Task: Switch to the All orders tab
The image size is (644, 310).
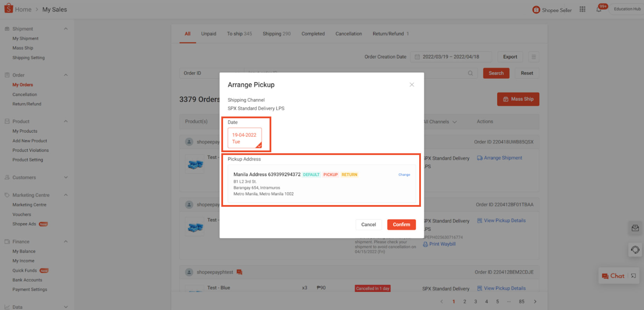Action: tap(188, 34)
